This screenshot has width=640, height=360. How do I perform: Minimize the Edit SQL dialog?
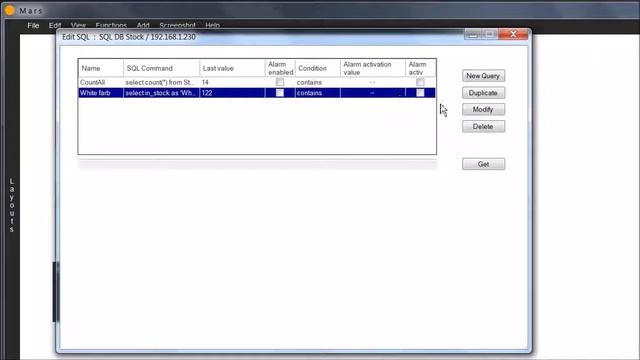tap(473, 35)
